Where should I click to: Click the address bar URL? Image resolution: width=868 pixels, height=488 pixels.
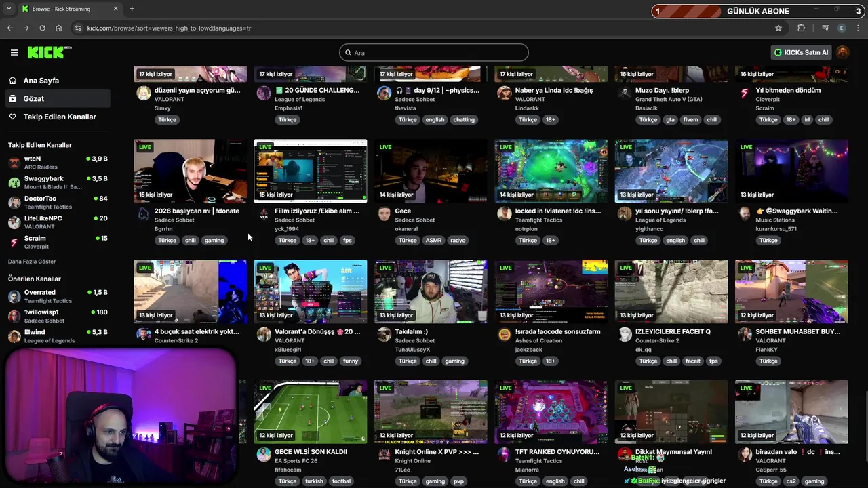click(x=169, y=28)
